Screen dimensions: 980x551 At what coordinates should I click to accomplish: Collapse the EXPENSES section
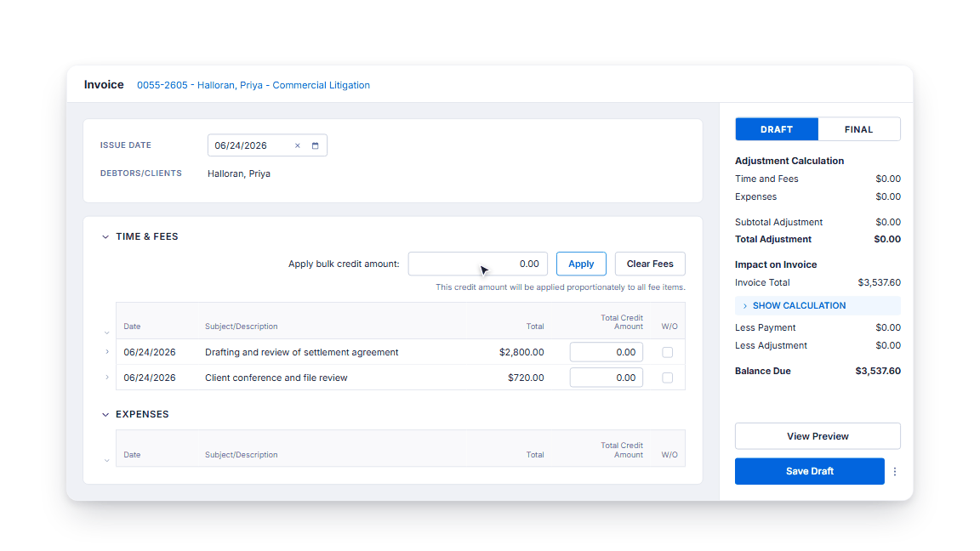(105, 415)
